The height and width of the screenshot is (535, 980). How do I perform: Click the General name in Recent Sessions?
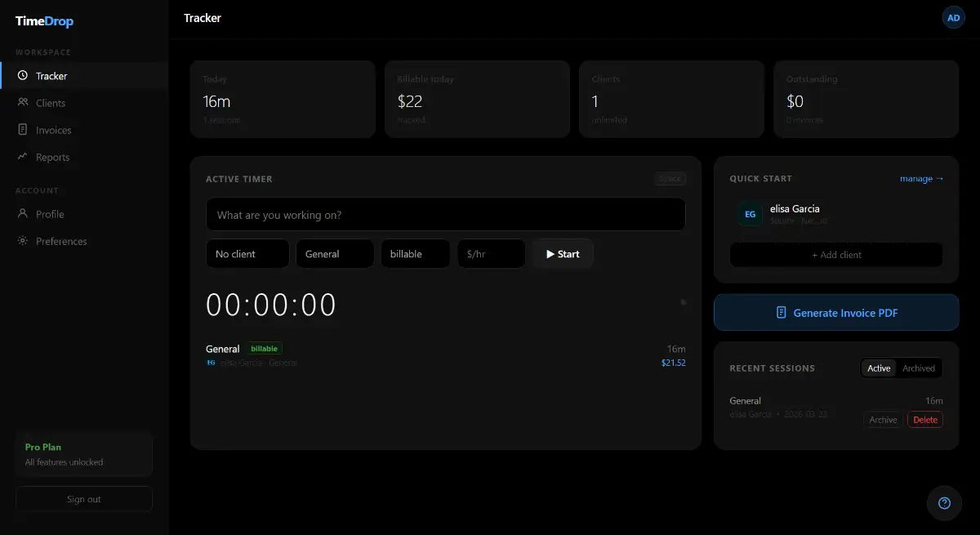746,401
